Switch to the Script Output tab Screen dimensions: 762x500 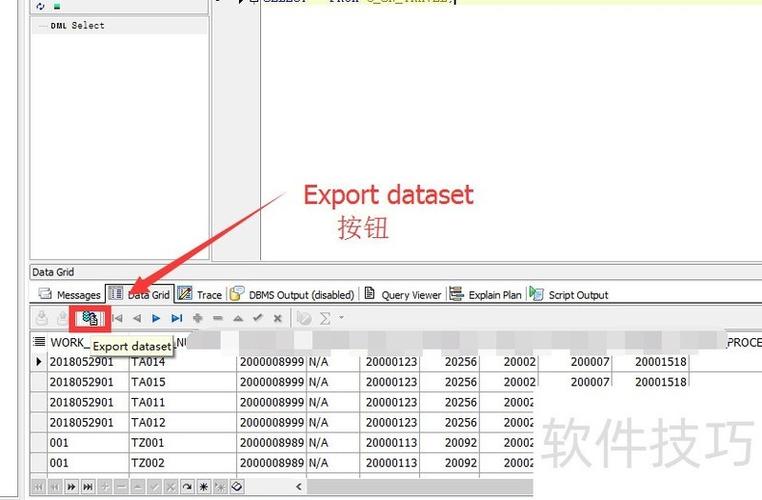[569, 294]
